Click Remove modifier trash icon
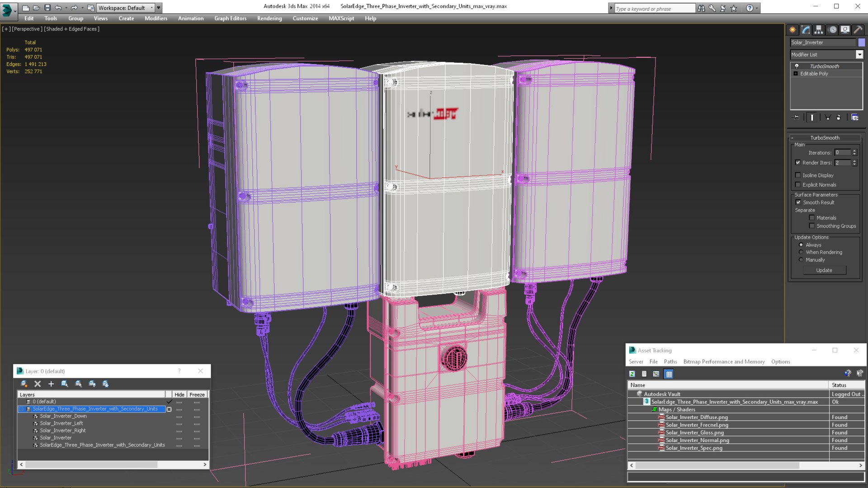868x488 pixels. coord(839,117)
